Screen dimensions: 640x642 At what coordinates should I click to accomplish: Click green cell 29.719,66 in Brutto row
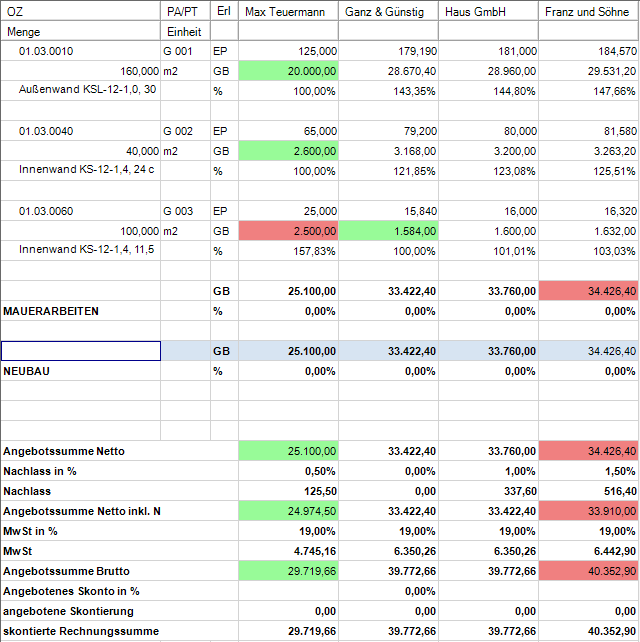pyautogui.click(x=288, y=571)
